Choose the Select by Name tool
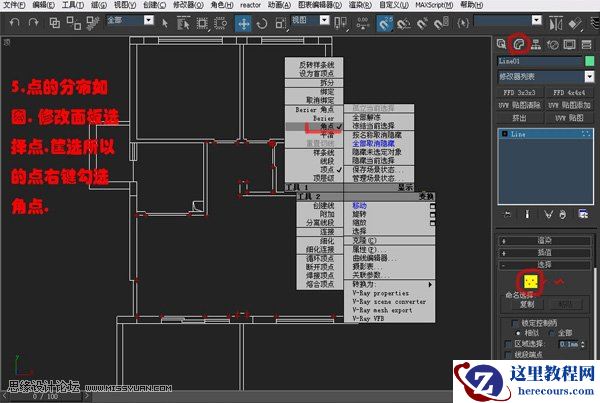This screenshot has height=403, width=600. (x=183, y=23)
